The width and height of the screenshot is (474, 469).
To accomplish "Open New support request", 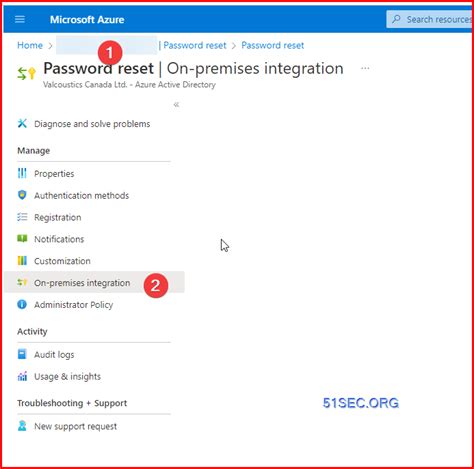I will pos(75,426).
